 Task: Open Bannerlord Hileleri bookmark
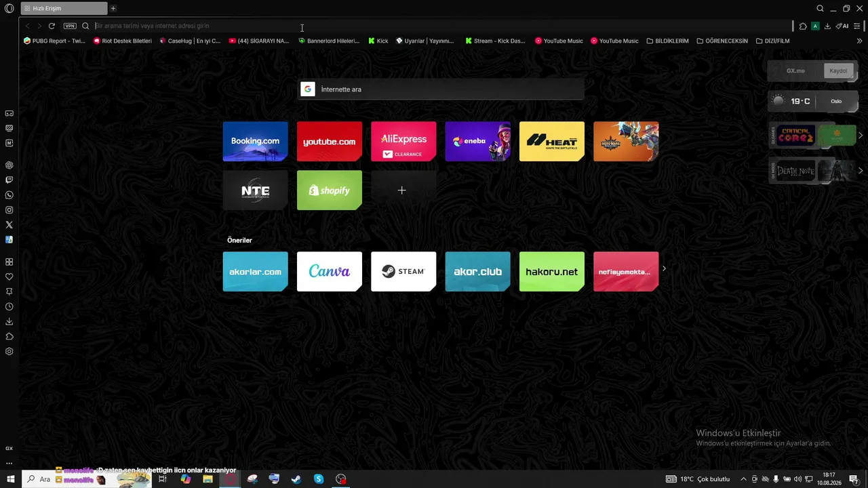coord(329,41)
